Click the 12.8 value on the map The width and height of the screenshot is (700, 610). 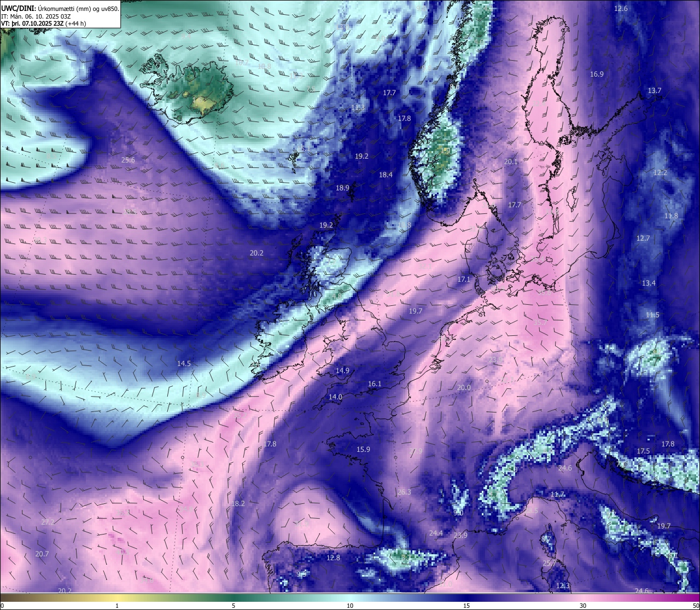point(333,558)
